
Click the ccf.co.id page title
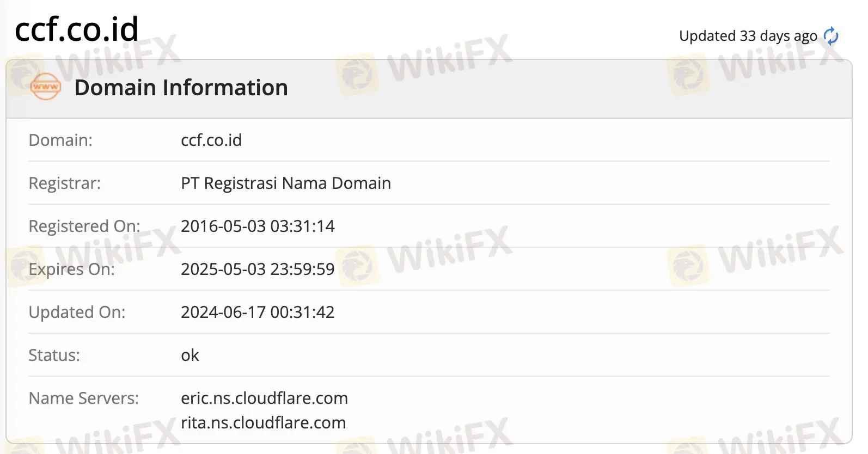coord(77,29)
